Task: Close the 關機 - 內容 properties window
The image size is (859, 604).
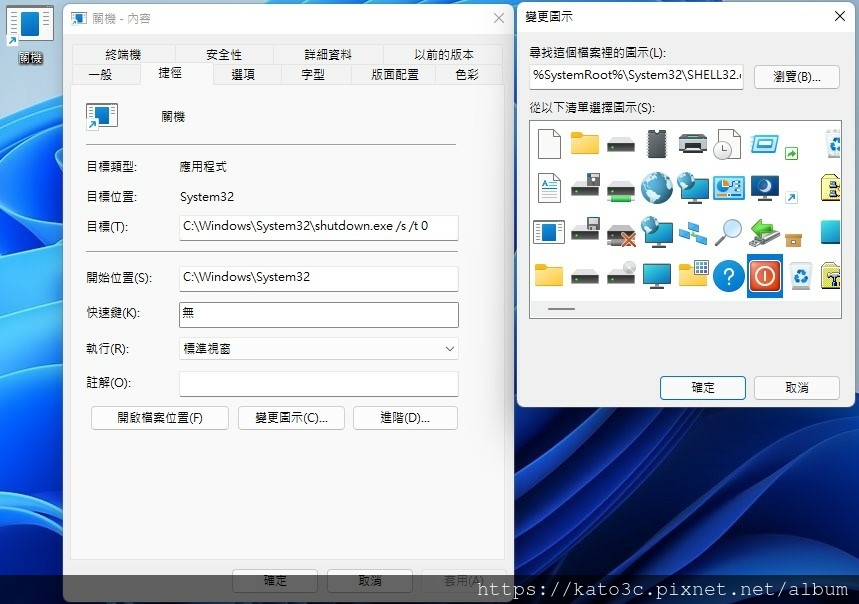Action: point(499,18)
